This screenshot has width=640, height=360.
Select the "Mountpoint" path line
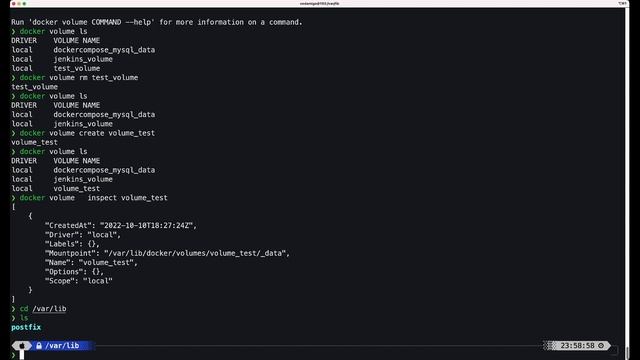[x=167, y=253]
